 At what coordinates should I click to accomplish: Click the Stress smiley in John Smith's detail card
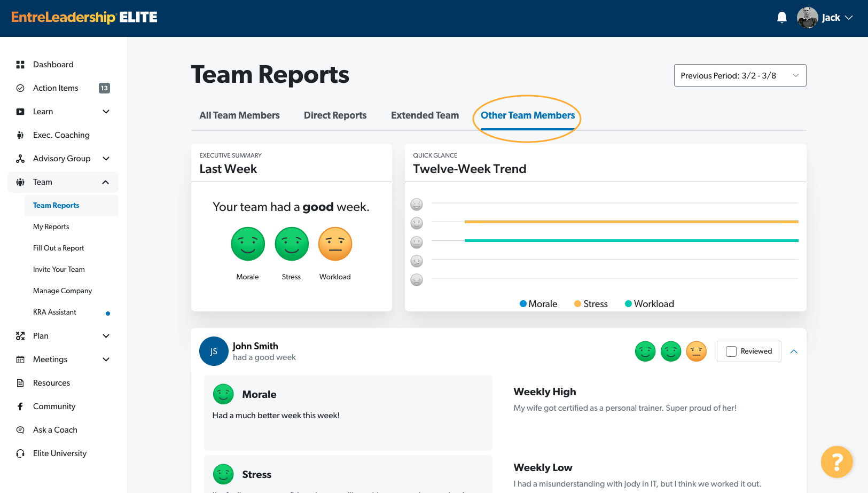point(223,474)
